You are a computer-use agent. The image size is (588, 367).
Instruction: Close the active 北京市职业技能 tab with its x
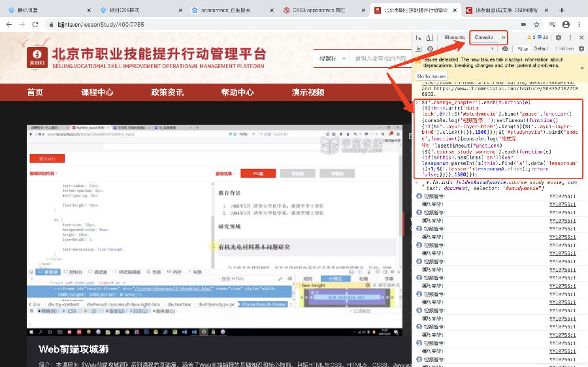455,10
